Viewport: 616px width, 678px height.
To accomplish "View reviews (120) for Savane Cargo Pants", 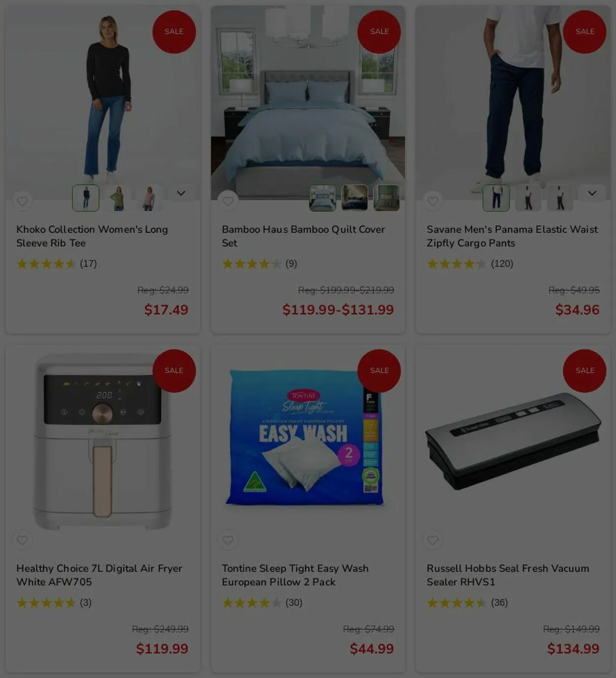I will (x=502, y=264).
